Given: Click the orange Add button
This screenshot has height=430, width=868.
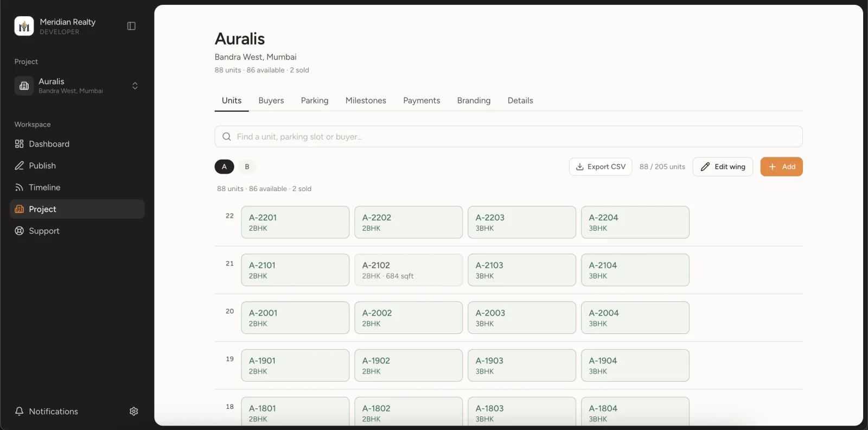Looking at the screenshot, I should [781, 167].
